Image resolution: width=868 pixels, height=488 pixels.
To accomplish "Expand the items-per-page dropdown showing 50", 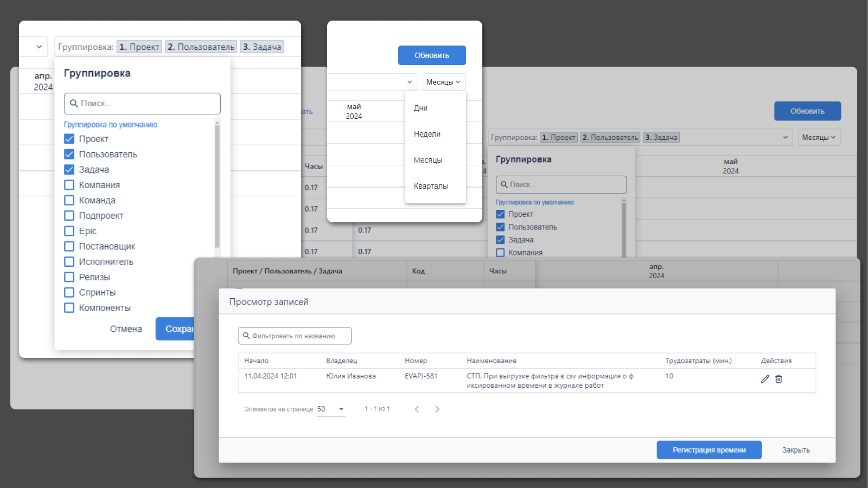I will 341,409.
